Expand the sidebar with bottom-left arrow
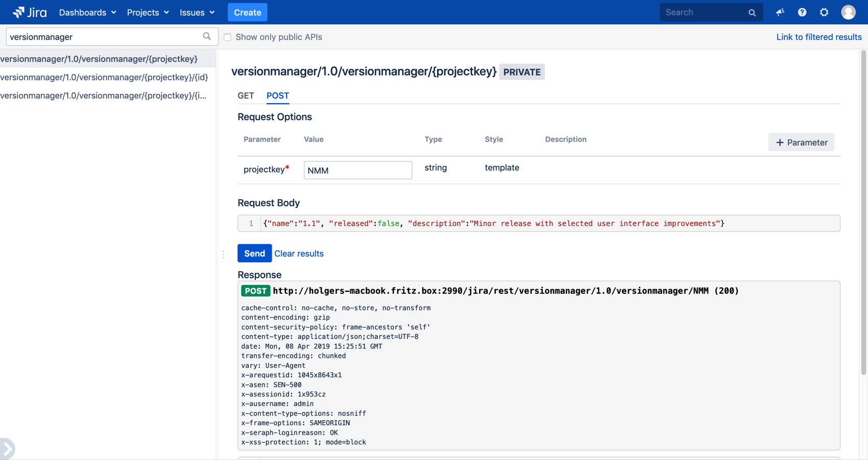868x460 pixels. pyautogui.click(x=7, y=449)
